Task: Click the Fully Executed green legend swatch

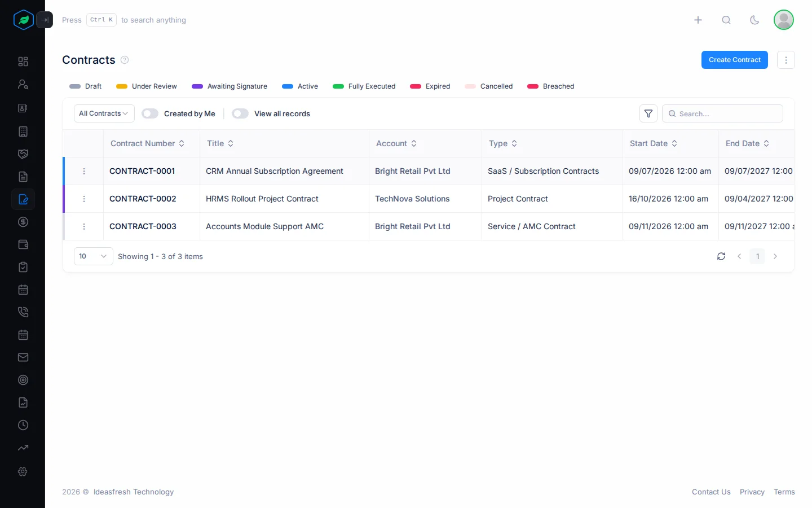Action: tap(338, 86)
